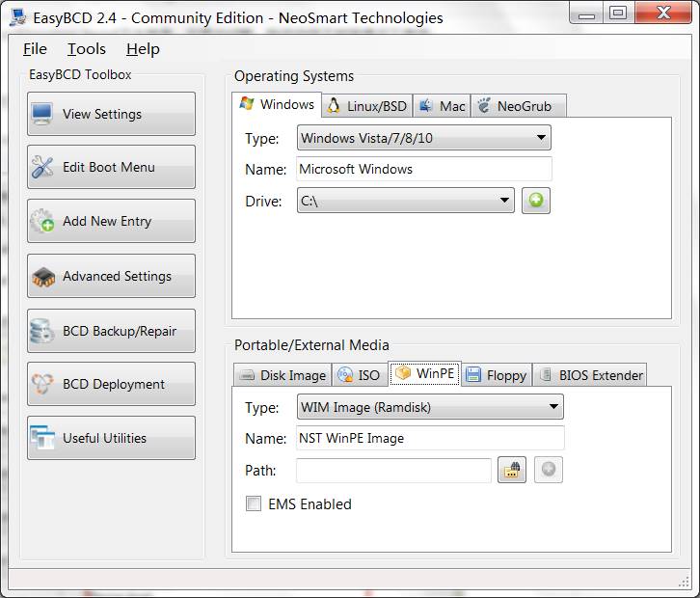Open the Tools menu
Viewport: 700px width, 598px height.
tap(87, 48)
